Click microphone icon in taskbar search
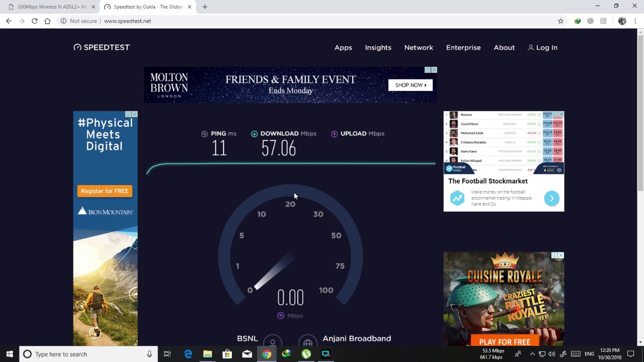The height and width of the screenshot is (362, 644). (149, 354)
